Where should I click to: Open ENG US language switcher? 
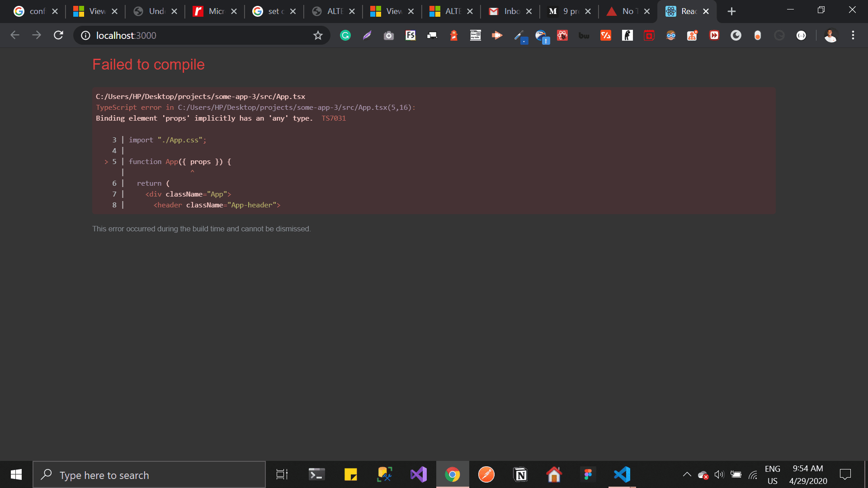coord(772,475)
